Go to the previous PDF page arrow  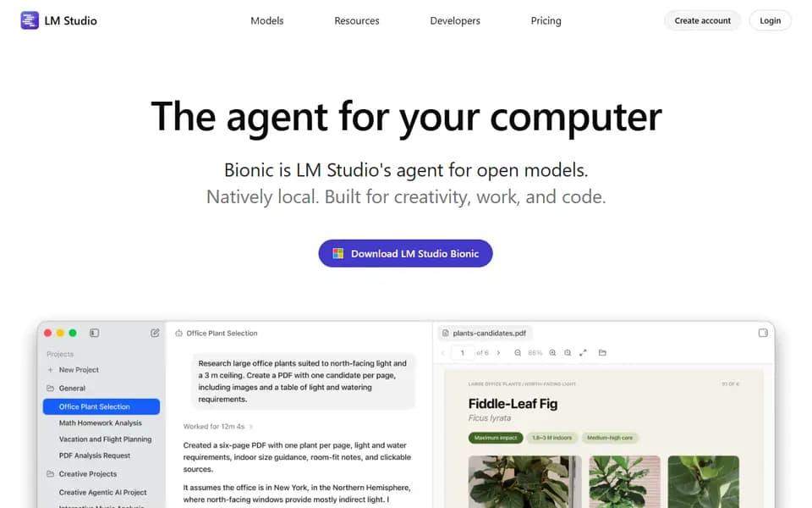(x=442, y=353)
